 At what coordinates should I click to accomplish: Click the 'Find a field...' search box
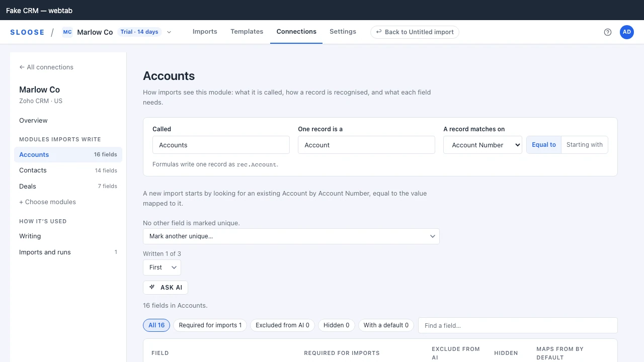coord(518,325)
